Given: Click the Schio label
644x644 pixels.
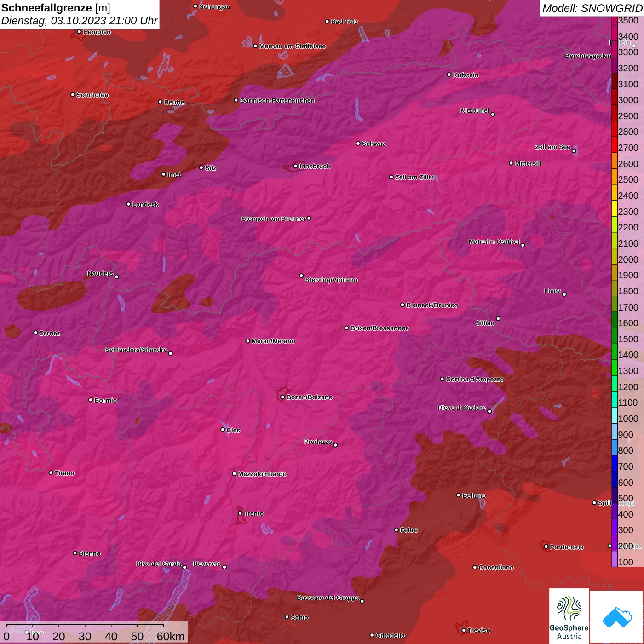Looking at the screenshot, I should (299, 617).
